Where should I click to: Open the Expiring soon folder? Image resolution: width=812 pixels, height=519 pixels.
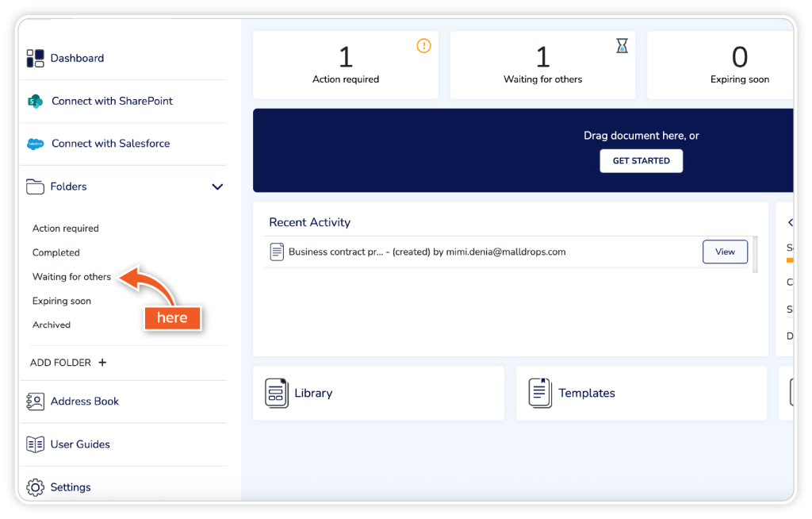click(x=62, y=301)
